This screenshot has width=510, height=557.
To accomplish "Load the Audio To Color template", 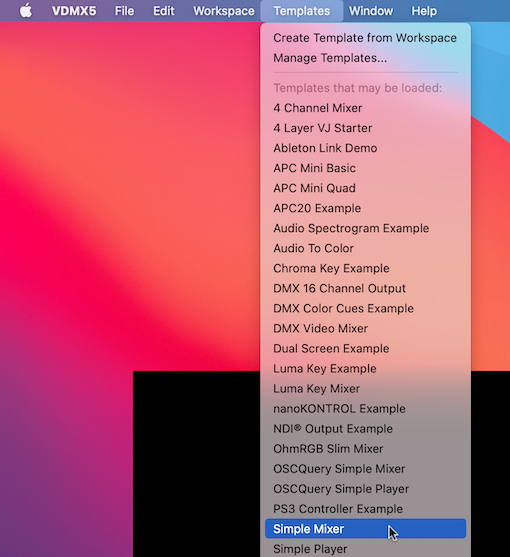I will click(365, 248).
